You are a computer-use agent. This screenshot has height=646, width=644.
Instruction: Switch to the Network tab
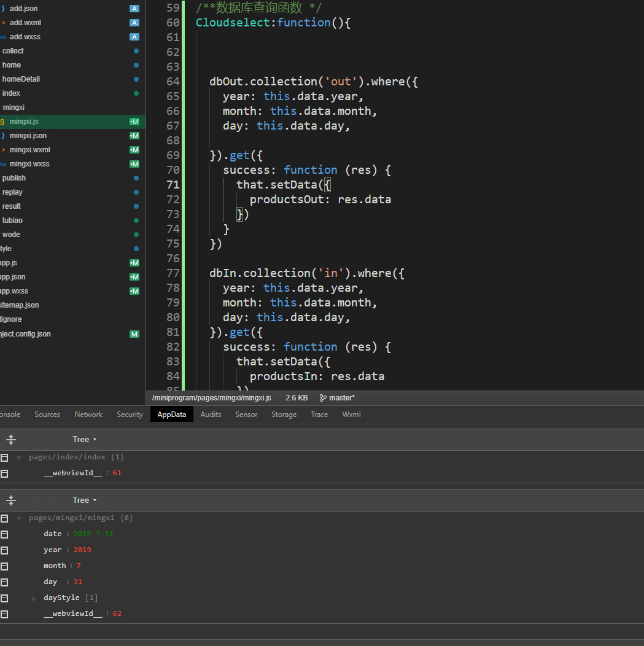coord(88,414)
